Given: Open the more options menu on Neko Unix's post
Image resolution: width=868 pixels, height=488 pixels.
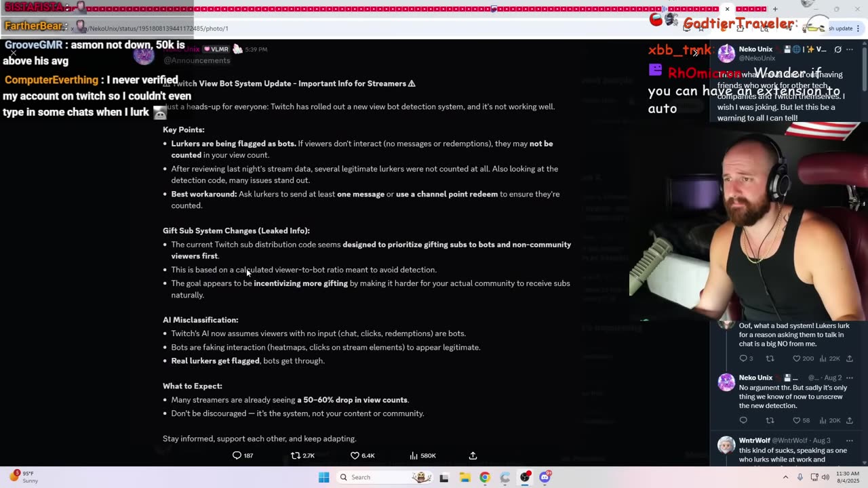Looking at the screenshot, I should [850, 49].
